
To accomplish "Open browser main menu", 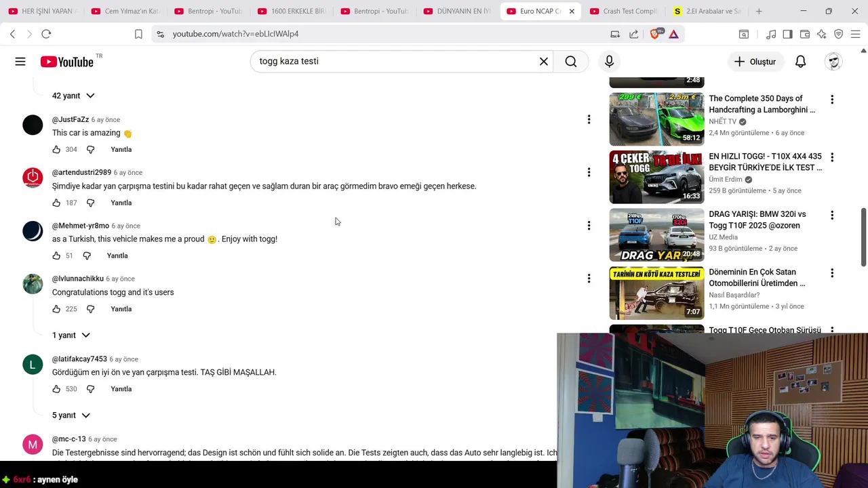I will pyautogui.click(x=855, y=34).
